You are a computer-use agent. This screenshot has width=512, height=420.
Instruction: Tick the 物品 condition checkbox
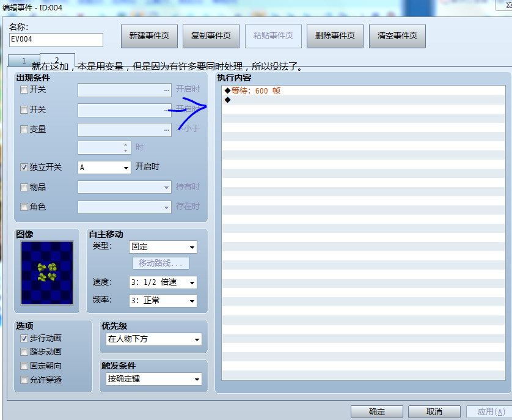pyautogui.click(x=24, y=187)
